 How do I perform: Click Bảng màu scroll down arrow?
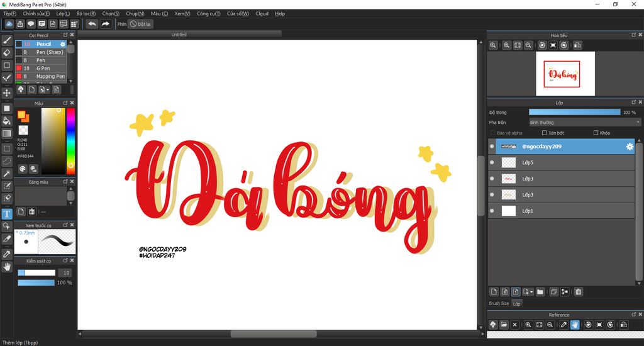[70, 203]
